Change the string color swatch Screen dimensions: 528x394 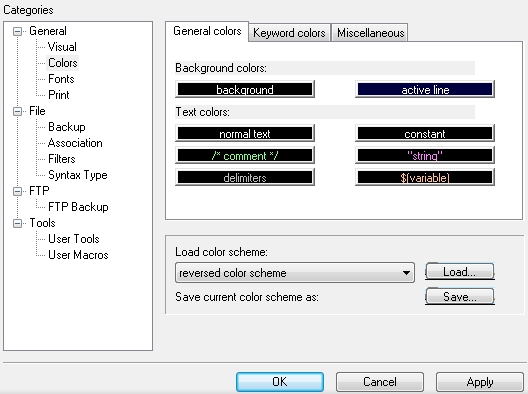pos(425,156)
